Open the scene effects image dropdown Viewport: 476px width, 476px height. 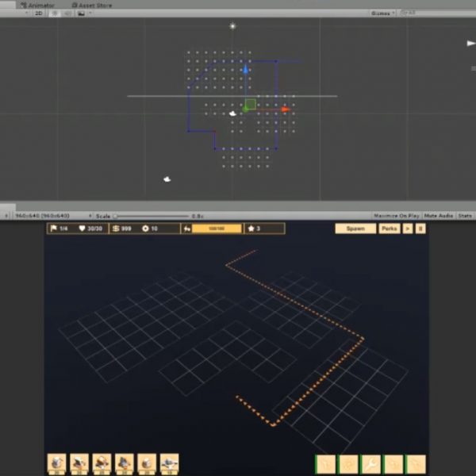click(x=82, y=13)
